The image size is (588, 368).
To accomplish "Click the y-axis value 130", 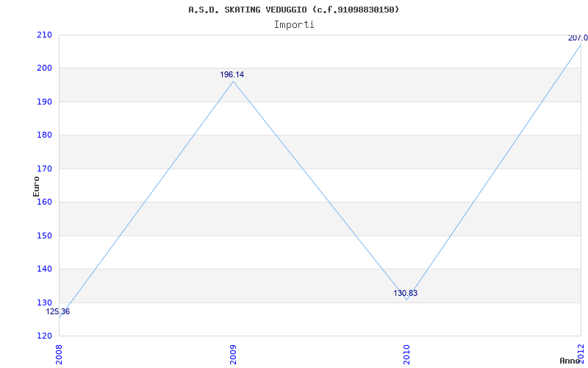I will 44,302.
